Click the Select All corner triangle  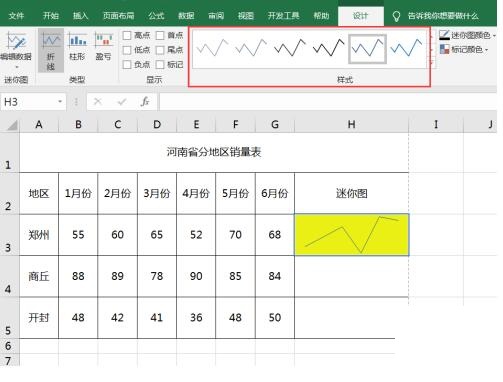click(12, 125)
